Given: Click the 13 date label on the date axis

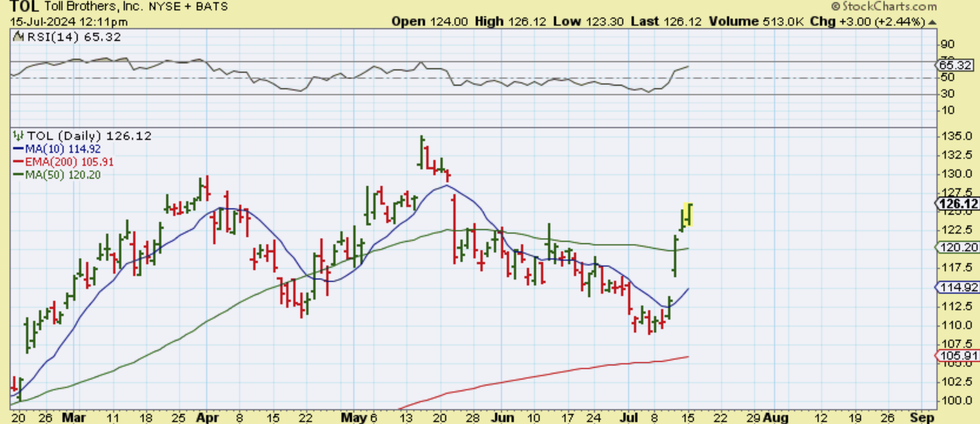Looking at the screenshot, I should (406, 418).
